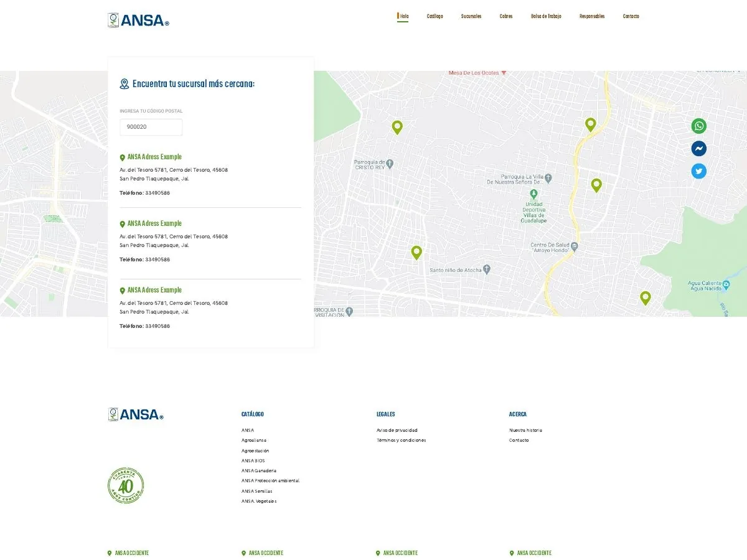Image resolution: width=747 pixels, height=560 pixels.
Task: Open the Agroestación footer link
Action: (x=255, y=450)
